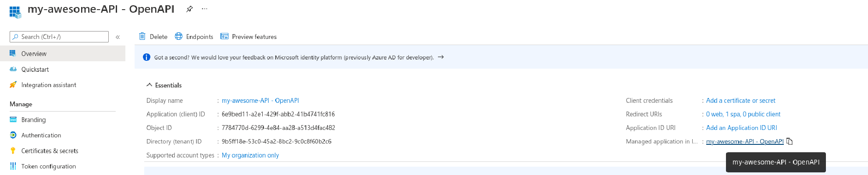Click the Delete trash icon
This screenshot has height=175, width=868.
coord(142,36)
